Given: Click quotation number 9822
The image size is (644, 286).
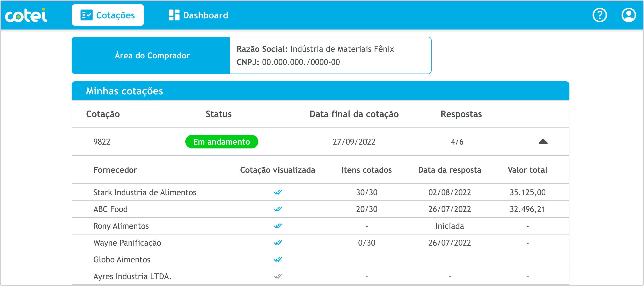Looking at the screenshot, I should click(x=102, y=142).
